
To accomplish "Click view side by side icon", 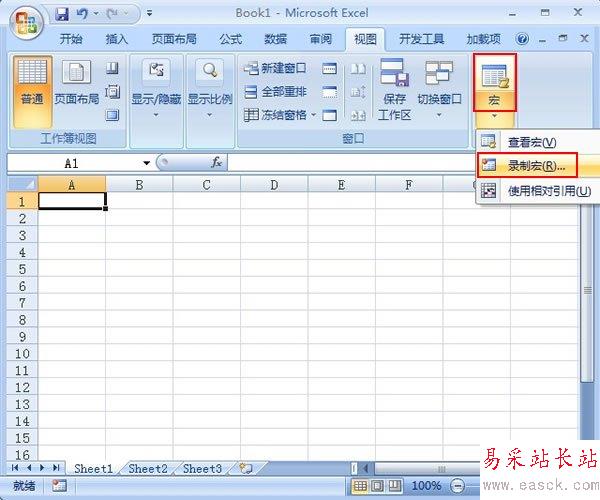I will tap(358, 69).
